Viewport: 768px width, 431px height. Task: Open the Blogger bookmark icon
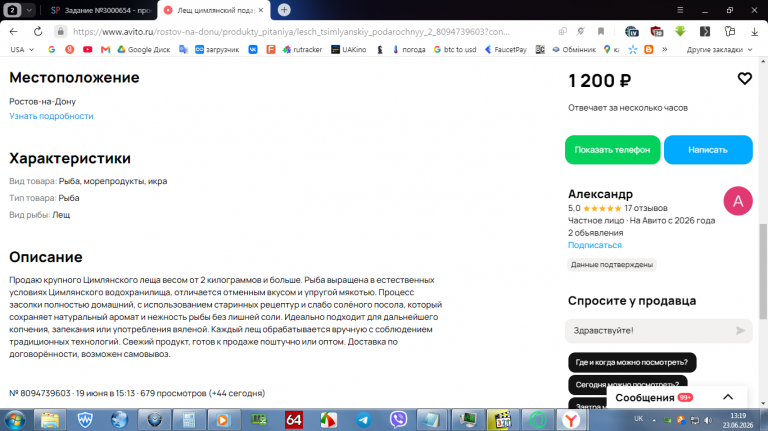click(649, 49)
